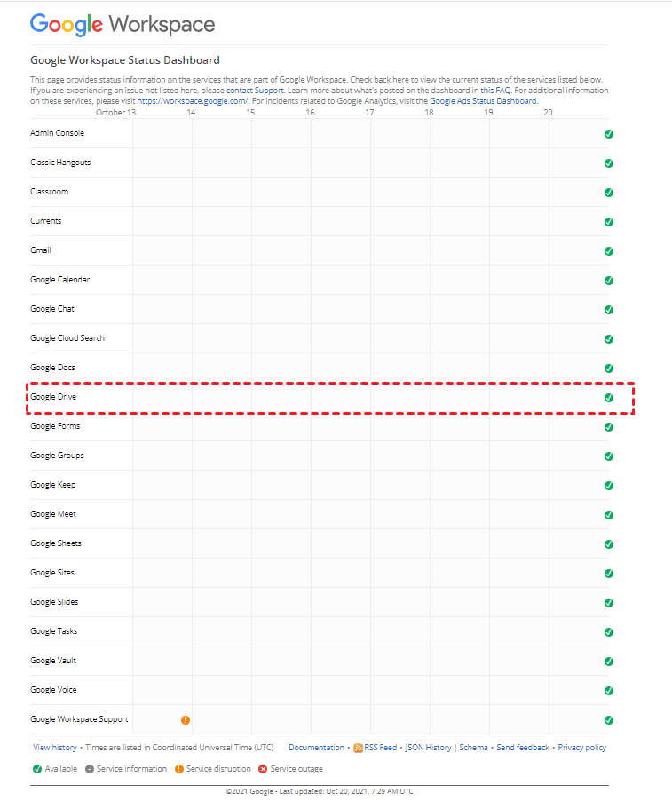Viewport: 672px width, 801px height.
Task: Click the Classic Hangouts green checkmark icon
Action: click(x=609, y=163)
